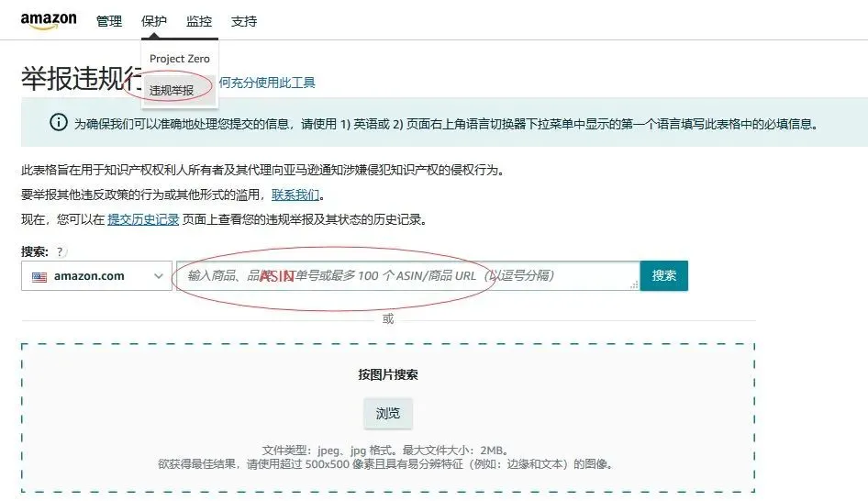Click the US flag marketplace icon

tap(39, 276)
